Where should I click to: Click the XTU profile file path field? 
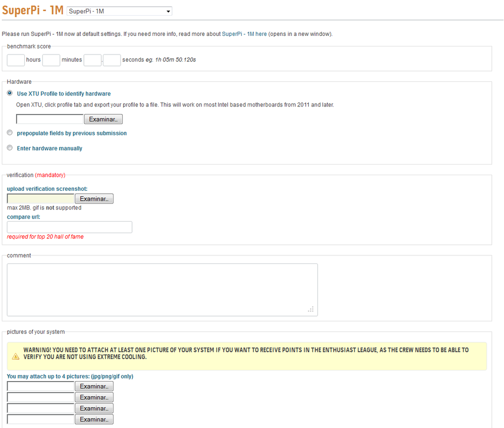tap(50, 119)
